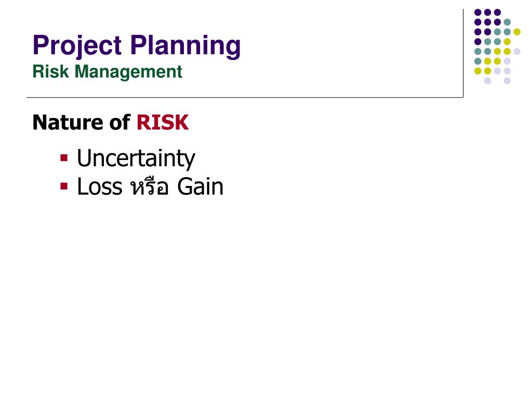Click the Project Planning title text
532x399 pixels.
(137, 46)
